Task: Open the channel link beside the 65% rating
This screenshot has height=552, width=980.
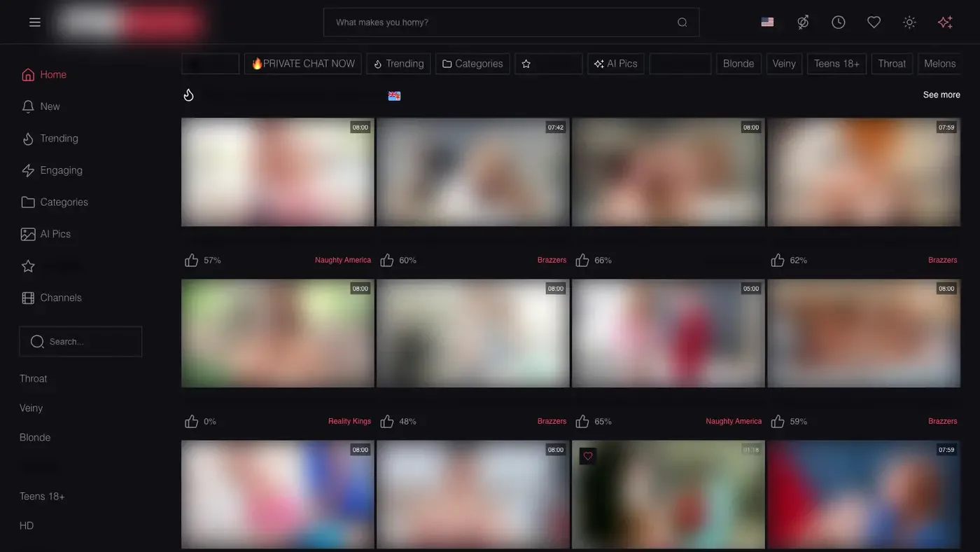Action: point(734,421)
